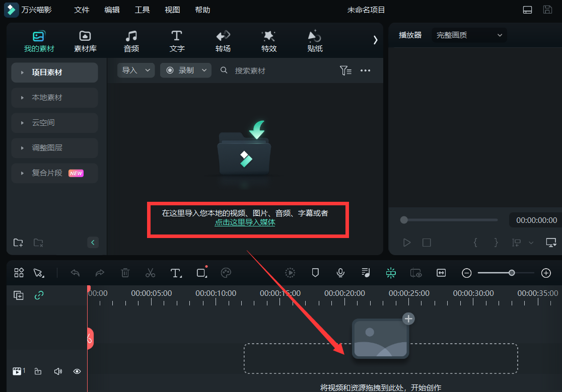Click the marker flag icon above the timeline
562x392 pixels.
[315, 273]
